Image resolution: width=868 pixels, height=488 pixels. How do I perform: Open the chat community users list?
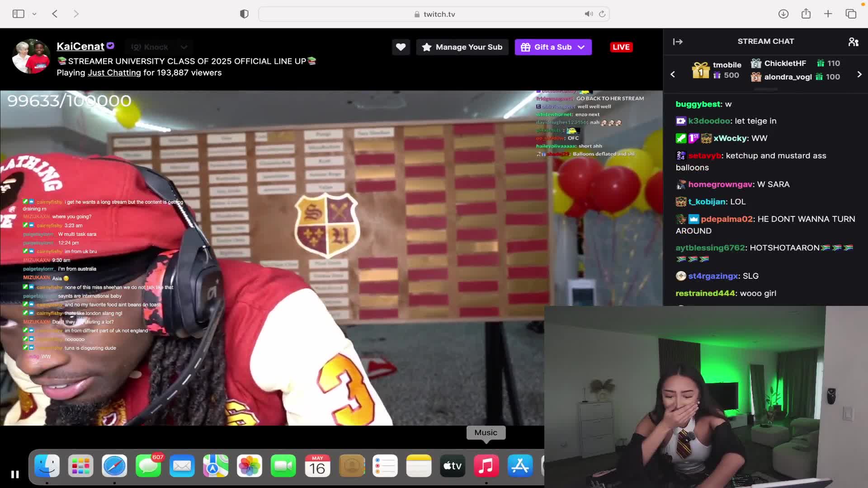[x=853, y=42]
